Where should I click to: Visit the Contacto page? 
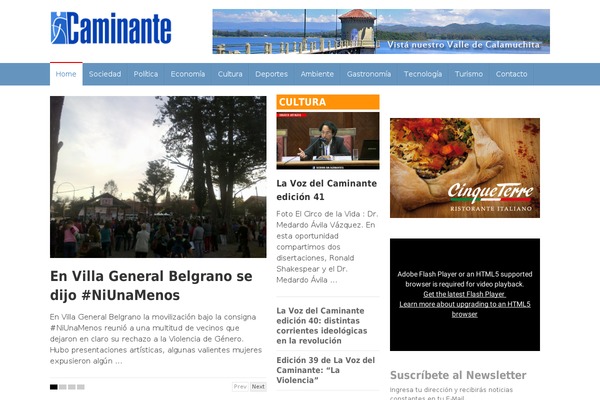click(x=511, y=74)
